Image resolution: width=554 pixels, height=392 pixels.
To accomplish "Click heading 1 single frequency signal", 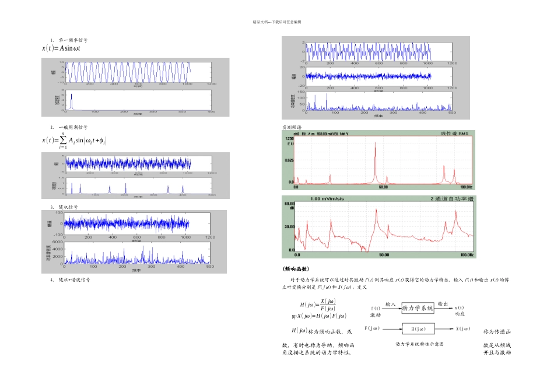I will click(x=69, y=40).
